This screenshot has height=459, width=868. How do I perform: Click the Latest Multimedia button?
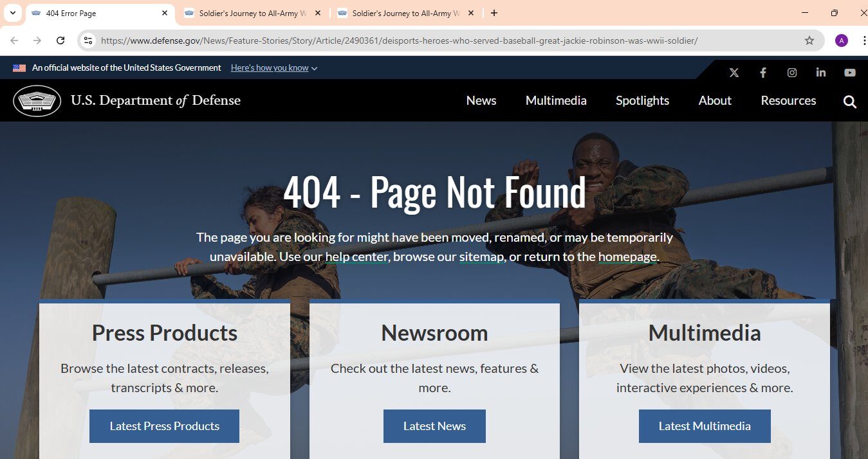(705, 426)
